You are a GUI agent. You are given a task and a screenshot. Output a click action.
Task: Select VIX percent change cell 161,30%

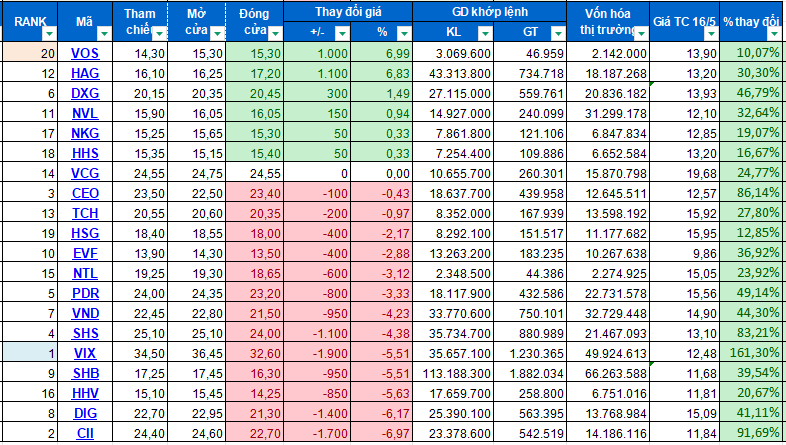(751, 353)
